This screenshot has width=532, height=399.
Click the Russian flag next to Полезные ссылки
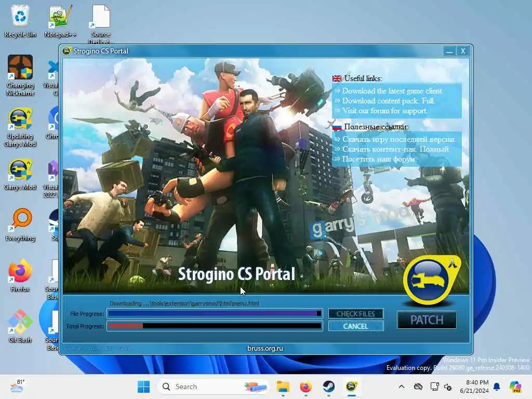click(337, 127)
